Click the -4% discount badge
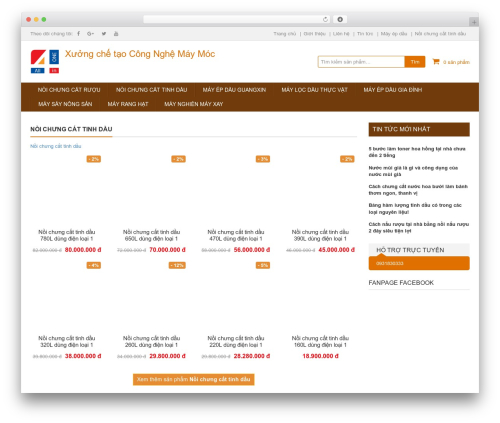 click(x=94, y=265)
